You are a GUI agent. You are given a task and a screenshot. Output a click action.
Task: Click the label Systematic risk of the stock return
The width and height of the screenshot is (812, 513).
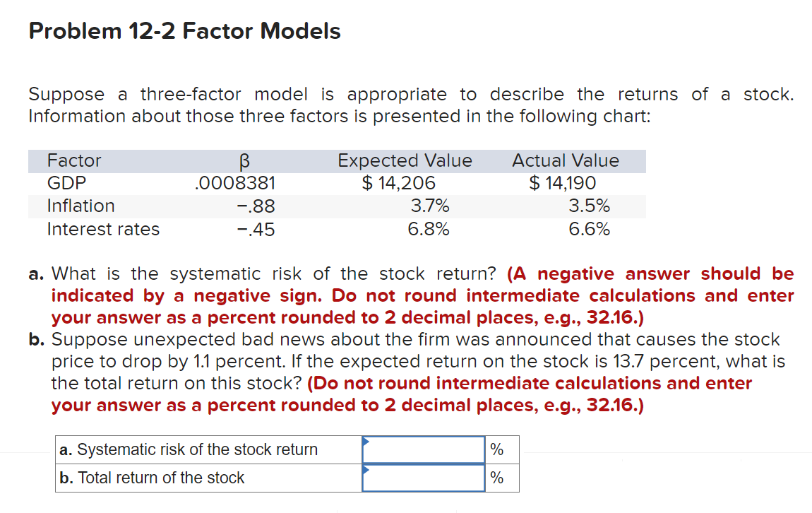point(189,449)
